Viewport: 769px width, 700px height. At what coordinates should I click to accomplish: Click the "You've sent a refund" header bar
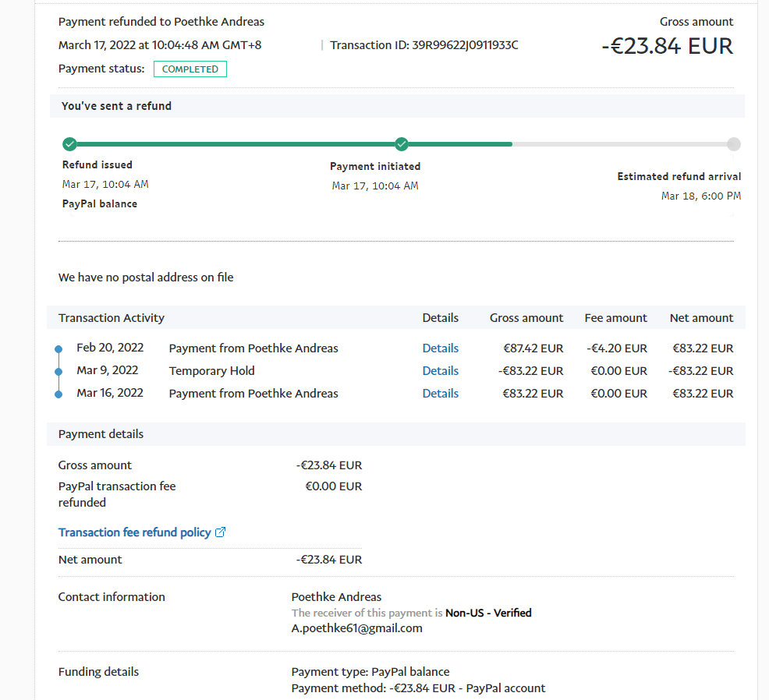396,106
